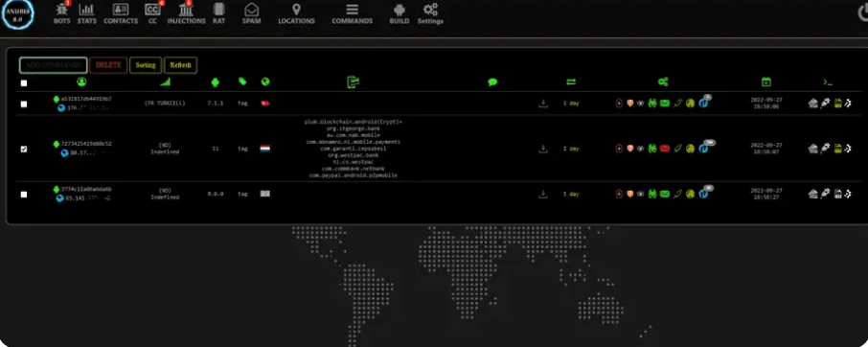Click yellow SIM card icon in 7273425419d80c52 row
868x347 pixels.
pos(838,149)
